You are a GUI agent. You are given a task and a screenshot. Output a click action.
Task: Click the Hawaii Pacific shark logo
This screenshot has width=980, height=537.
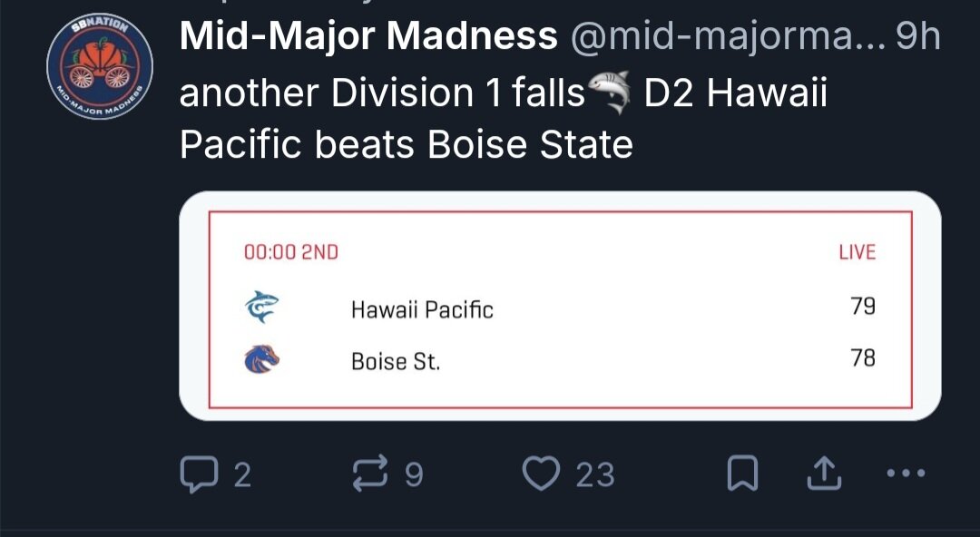tap(261, 307)
